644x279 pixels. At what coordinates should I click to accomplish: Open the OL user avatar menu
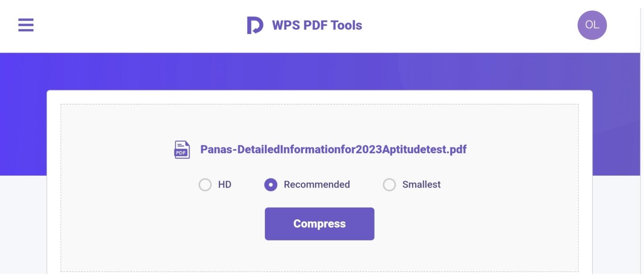pos(592,25)
